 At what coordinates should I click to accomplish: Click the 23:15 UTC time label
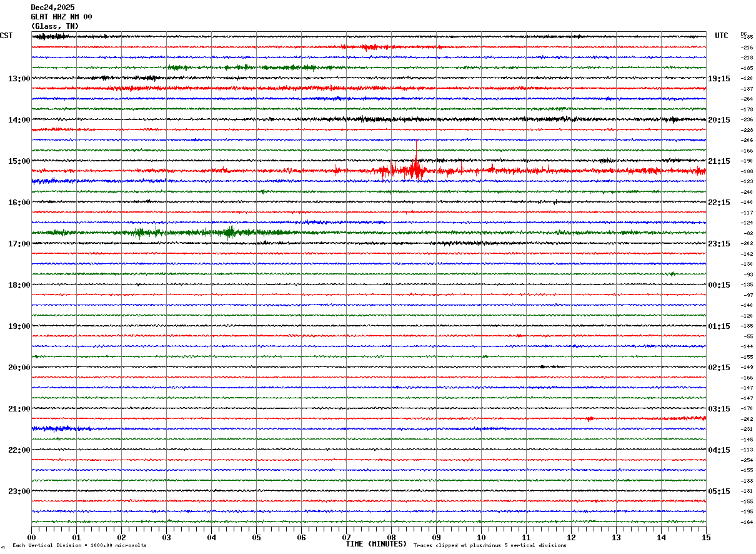(x=719, y=244)
